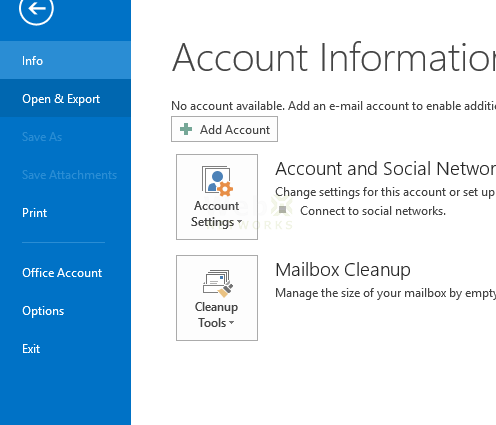Click the Account Information heading
The height and width of the screenshot is (425, 496).
point(334,57)
